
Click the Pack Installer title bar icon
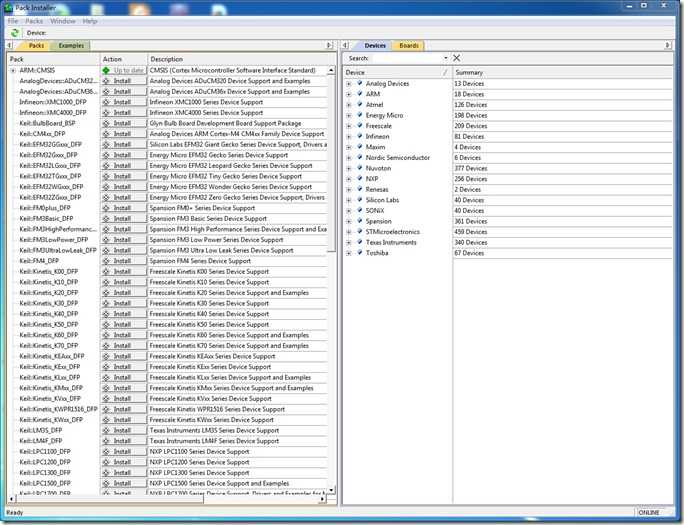click(x=8, y=7)
